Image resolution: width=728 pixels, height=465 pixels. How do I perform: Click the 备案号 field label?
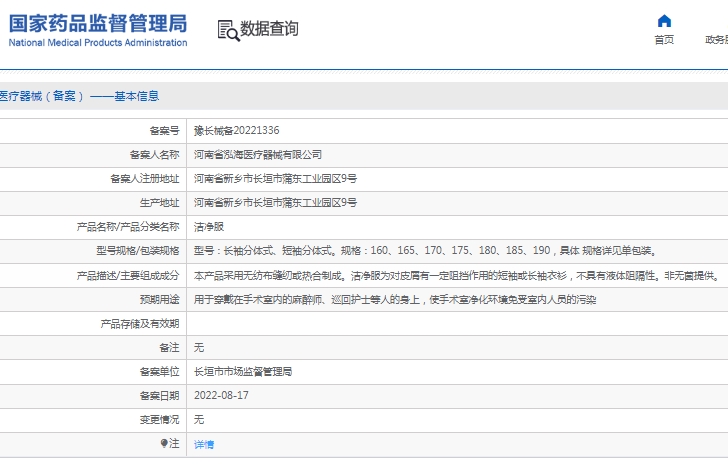pyautogui.click(x=164, y=131)
